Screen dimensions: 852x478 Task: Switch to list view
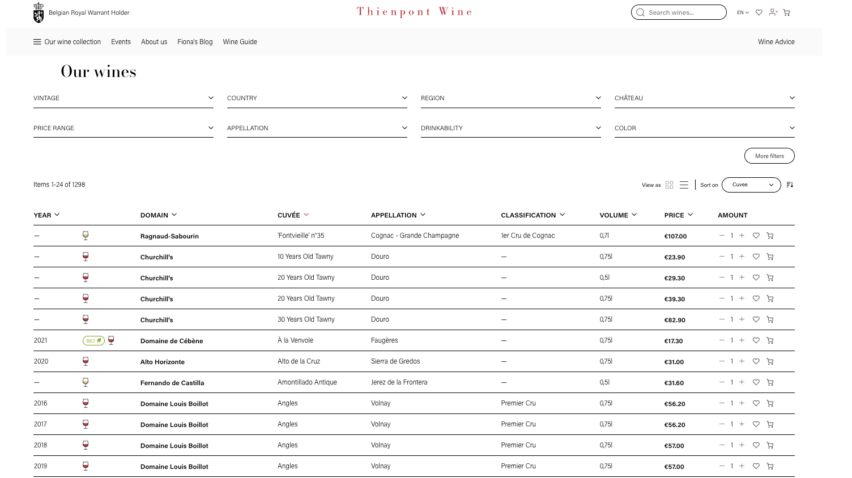click(x=684, y=185)
